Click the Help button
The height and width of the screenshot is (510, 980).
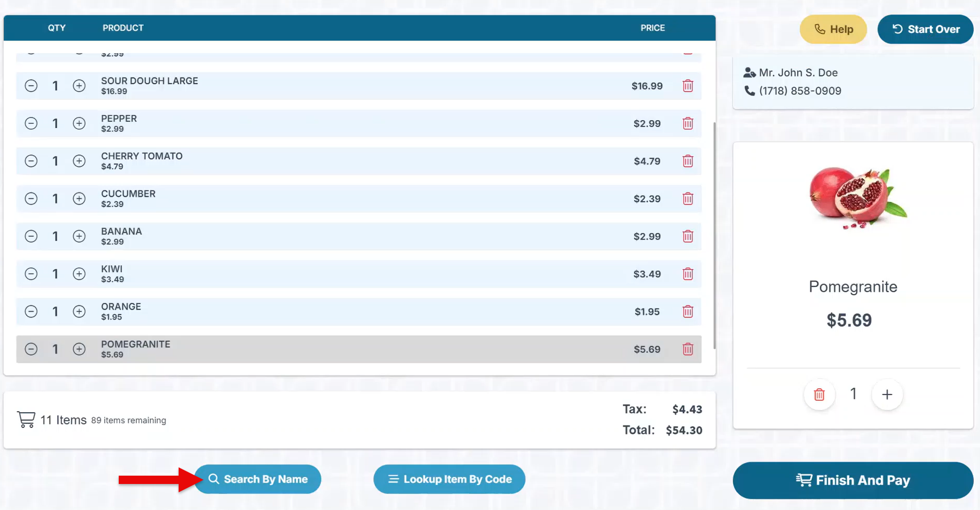pos(833,29)
